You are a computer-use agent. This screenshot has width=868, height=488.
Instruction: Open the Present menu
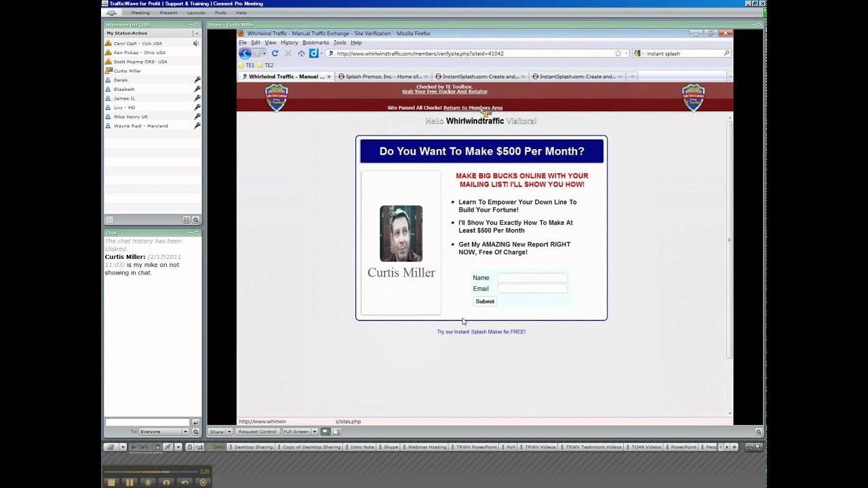168,13
